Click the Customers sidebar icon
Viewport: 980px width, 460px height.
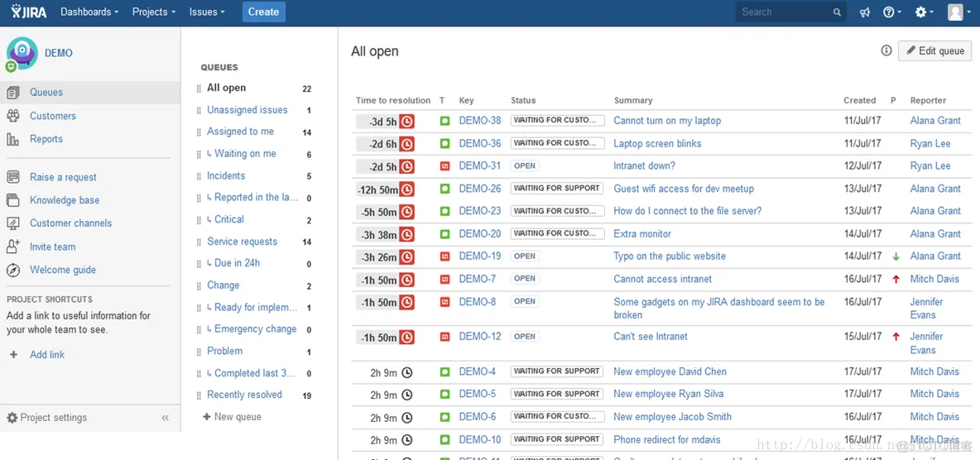coord(12,116)
